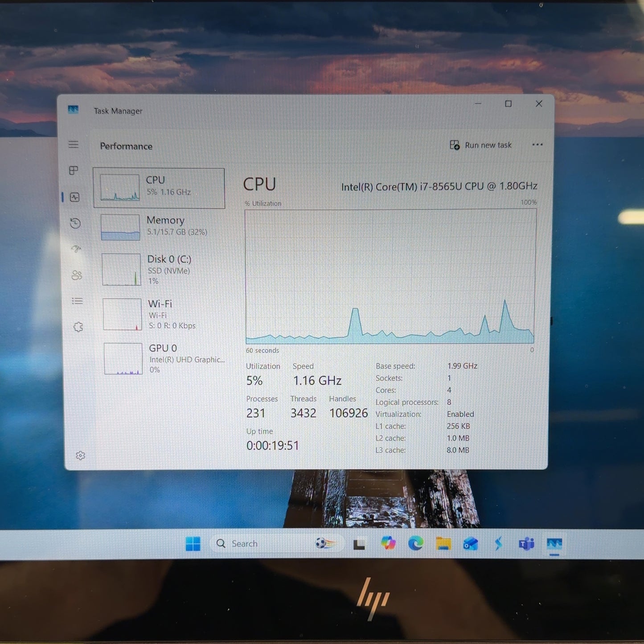Open the three-dot more options menu
Image resolution: width=644 pixels, height=644 pixels.
tap(537, 144)
